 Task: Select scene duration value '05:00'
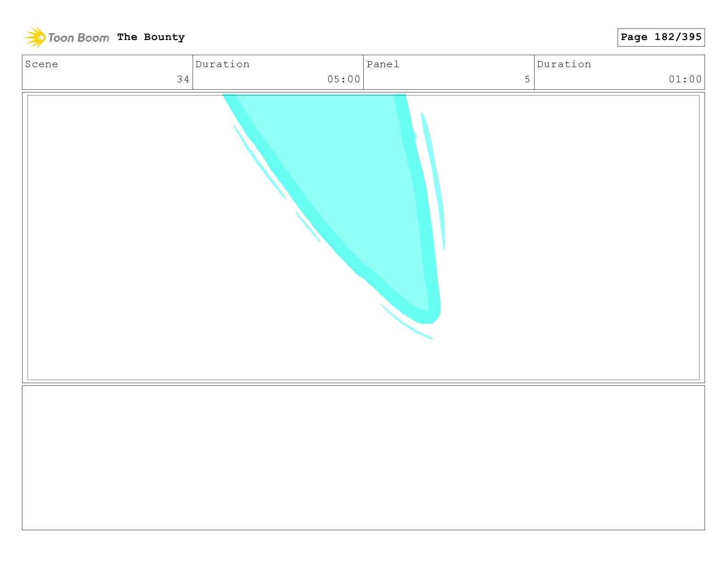click(x=344, y=79)
